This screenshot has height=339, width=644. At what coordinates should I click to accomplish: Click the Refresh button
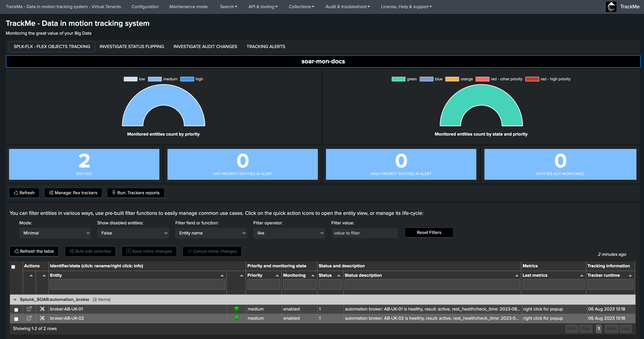tap(24, 193)
